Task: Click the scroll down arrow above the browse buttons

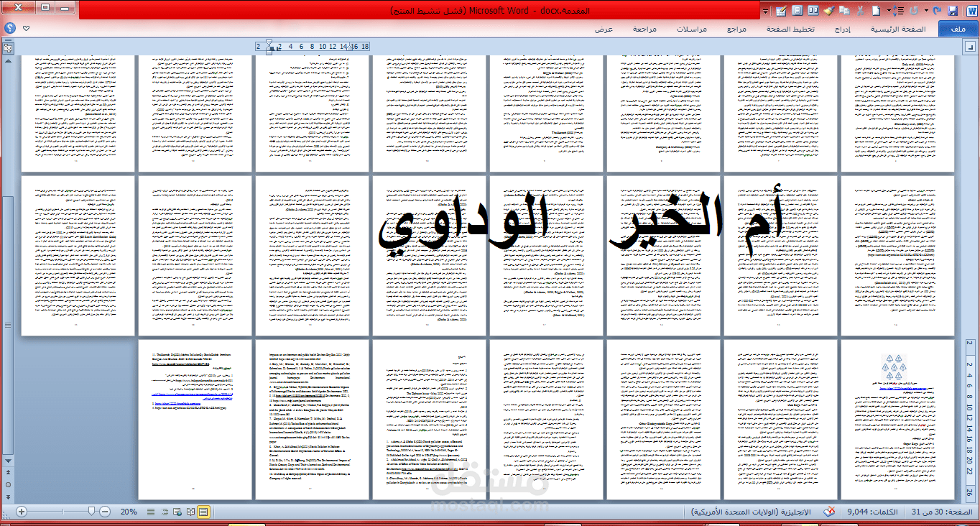Action: tap(8, 461)
